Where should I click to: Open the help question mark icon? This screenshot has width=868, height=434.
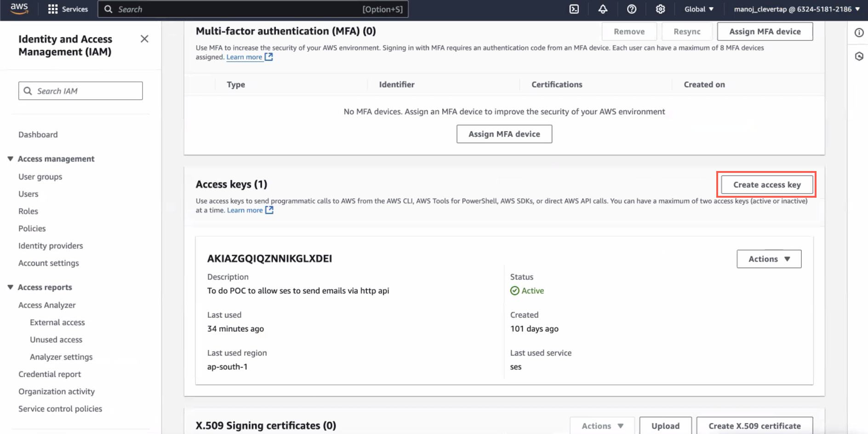pyautogui.click(x=632, y=9)
